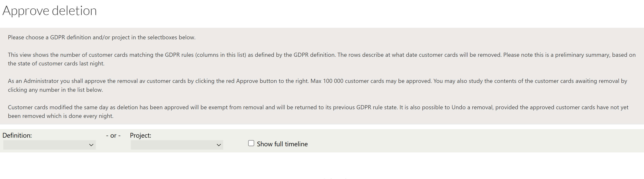
Task: Click the "Please choose a GDPR definition" sentence
Action: 101,37
